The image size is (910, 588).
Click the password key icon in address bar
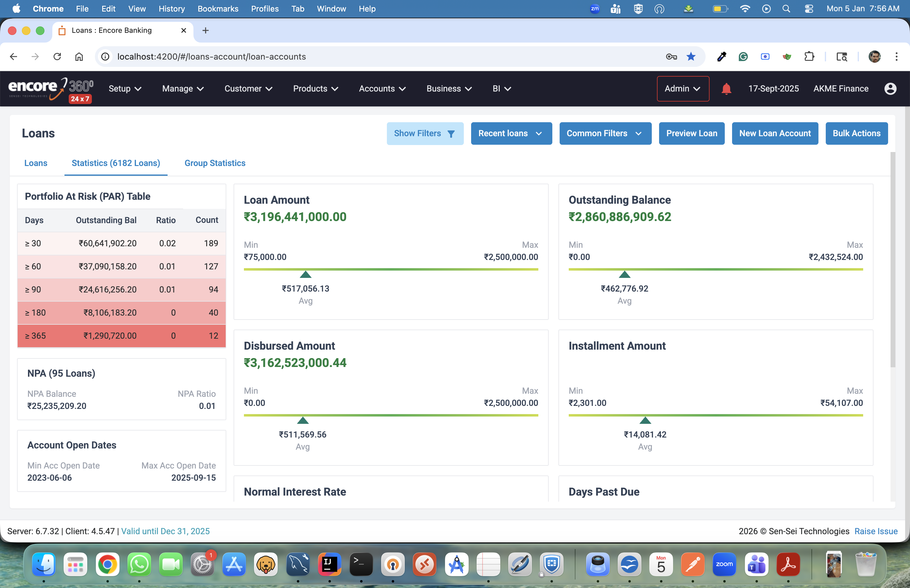tap(671, 57)
